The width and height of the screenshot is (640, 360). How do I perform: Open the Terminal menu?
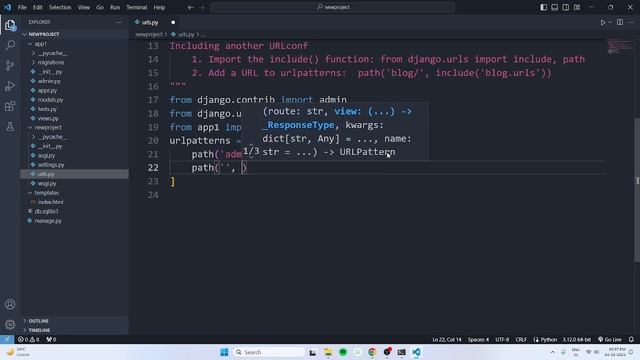point(136,7)
